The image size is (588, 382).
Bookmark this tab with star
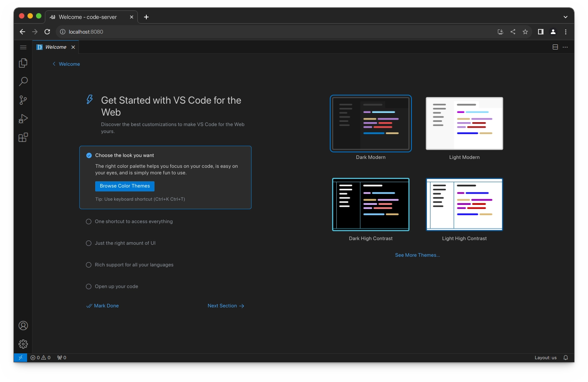pos(525,32)
